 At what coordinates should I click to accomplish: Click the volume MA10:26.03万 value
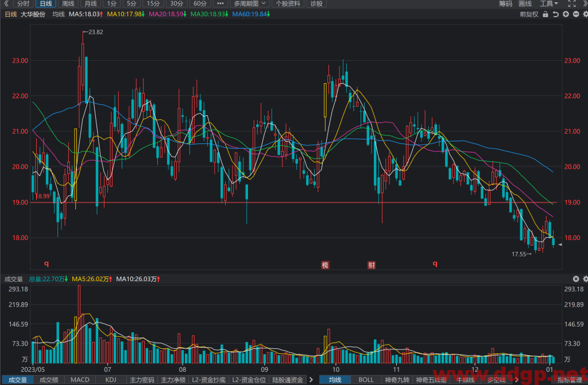pyautogui.click(x=138, y=279)
